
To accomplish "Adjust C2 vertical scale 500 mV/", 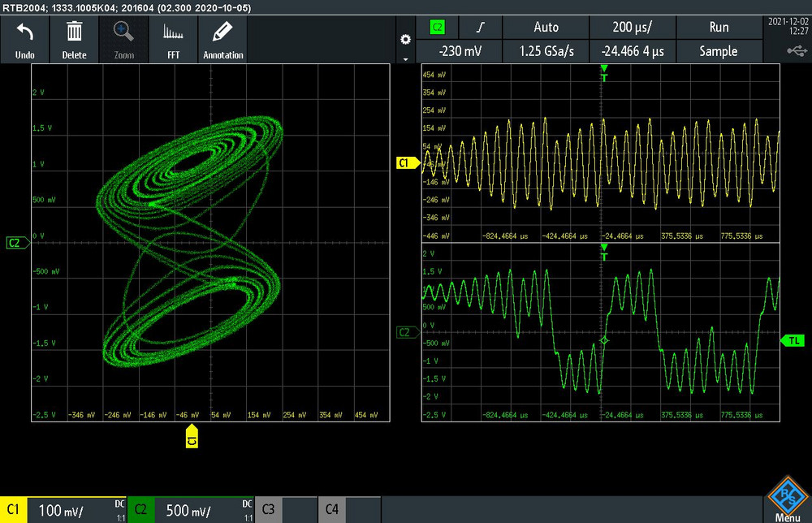I will click(x=204, y=511).
